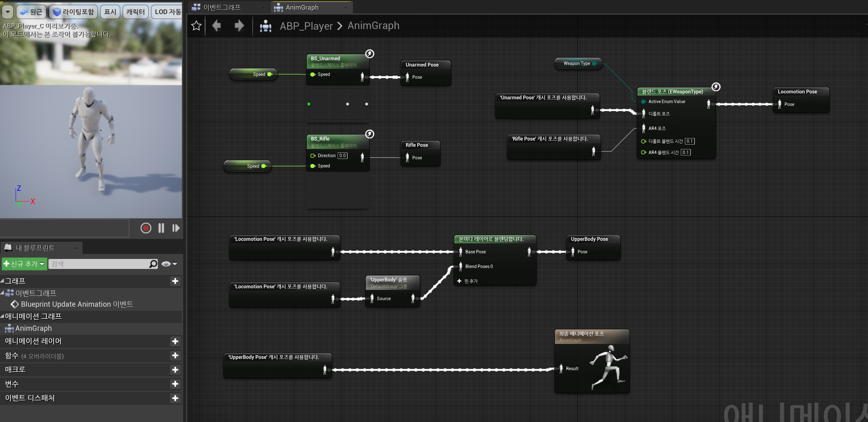Add a new macro with plus icon
Image resolution: width=868 pixels, height=422 pixels.
click(x=175, y=370)
